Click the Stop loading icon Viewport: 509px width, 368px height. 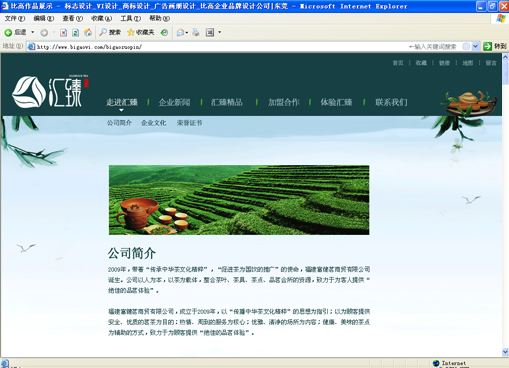coord(63,32)
